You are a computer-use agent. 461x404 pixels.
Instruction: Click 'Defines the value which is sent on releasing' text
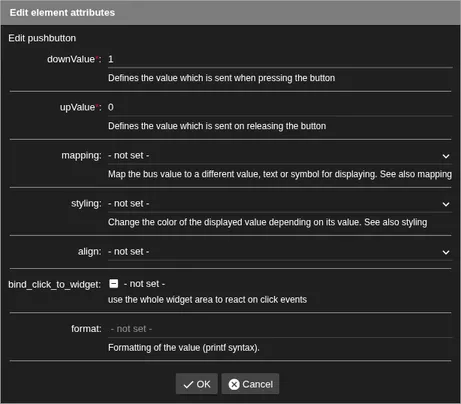[x=217, y=126]
